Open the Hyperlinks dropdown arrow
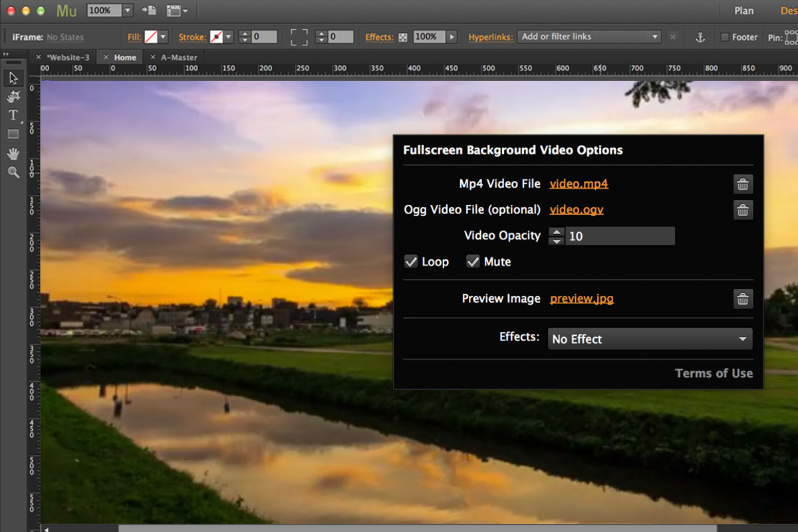Image resolution: width=798 pixels, height=532 pixels. point(654,37)
